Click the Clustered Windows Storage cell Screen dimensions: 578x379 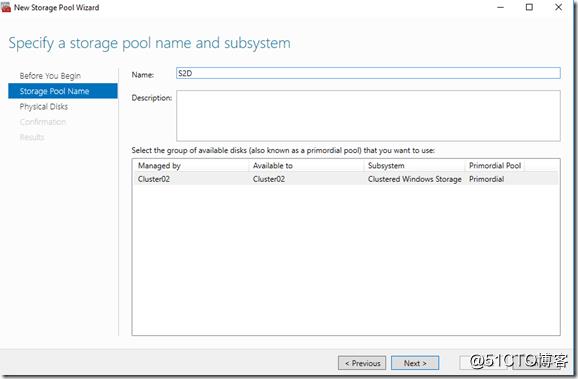[415, 179]
